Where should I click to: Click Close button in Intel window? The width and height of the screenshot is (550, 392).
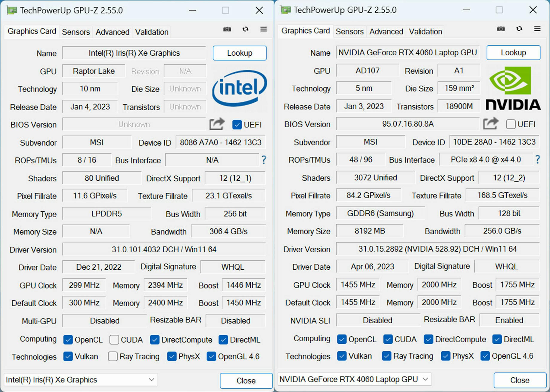(246, 381)
